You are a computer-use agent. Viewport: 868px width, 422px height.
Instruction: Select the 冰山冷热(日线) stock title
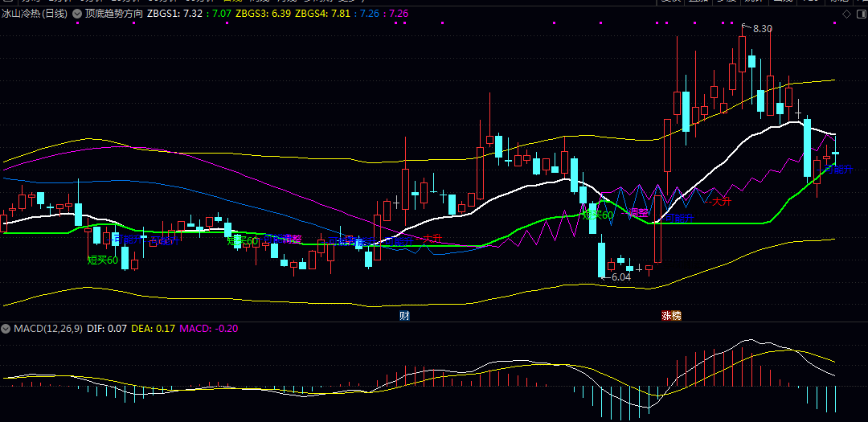coord(34,14)
